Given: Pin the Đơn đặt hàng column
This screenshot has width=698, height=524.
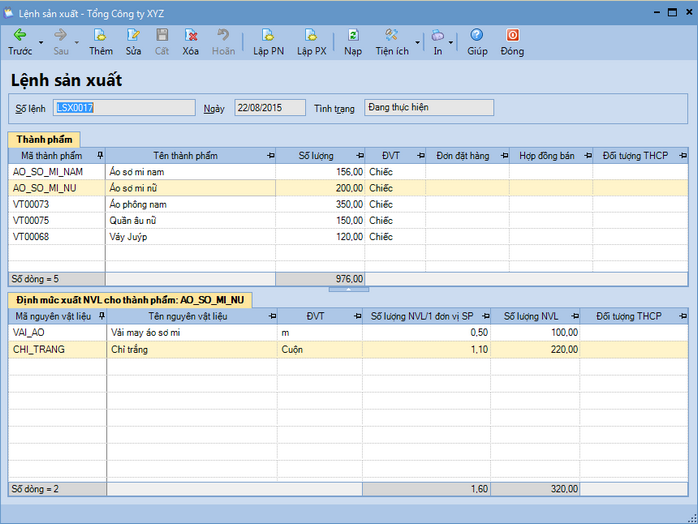Looking at the screenshot, I should 504,155.
